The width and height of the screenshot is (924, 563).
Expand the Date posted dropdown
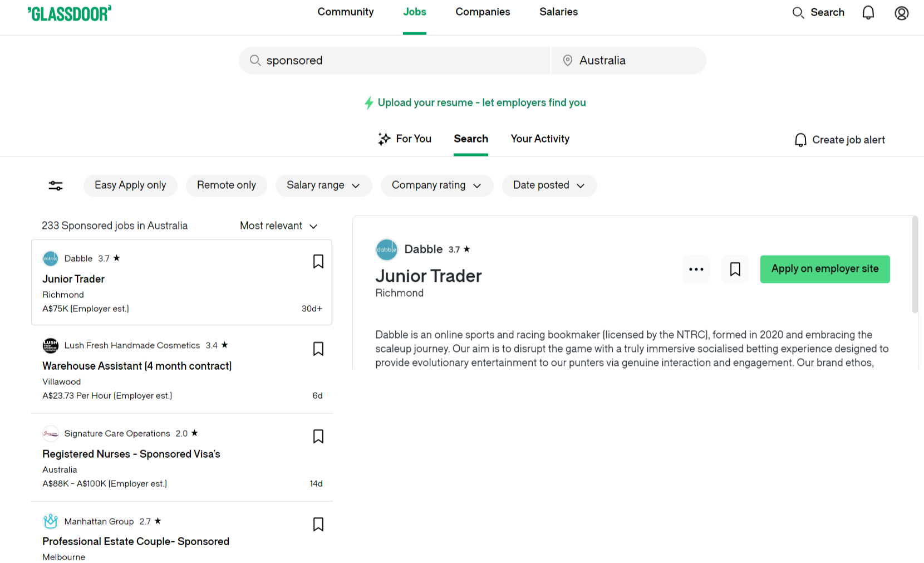[549, 185]
